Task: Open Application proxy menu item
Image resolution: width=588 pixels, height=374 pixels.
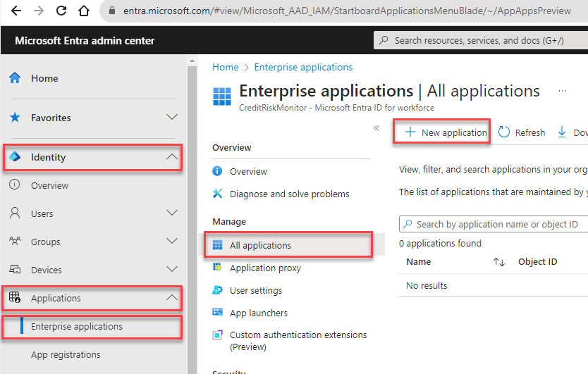Action: [266, 268]
